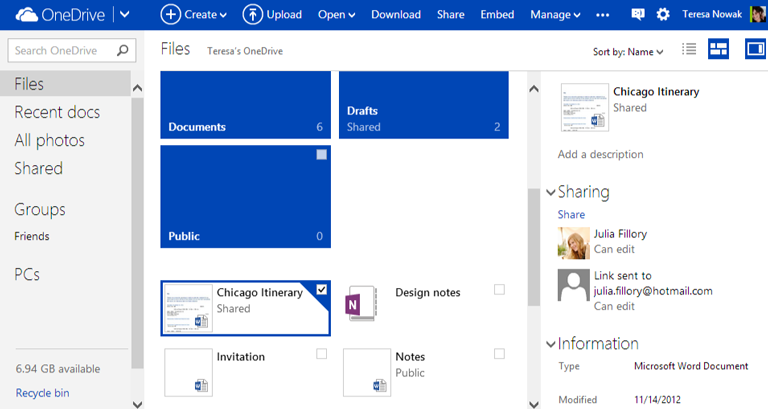Viewport: 768px width, 409px height.
Task: Click the search magnifier icon
Action: point(123,50)
